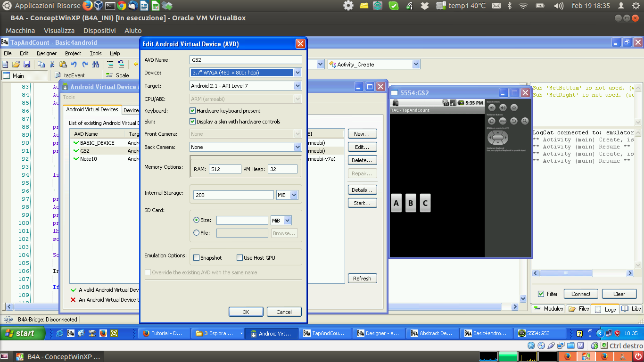The width and height of the screenshot is (644, 362).
Task: Open the Back Camera dropdown
Action: click(x=297, y=147)
